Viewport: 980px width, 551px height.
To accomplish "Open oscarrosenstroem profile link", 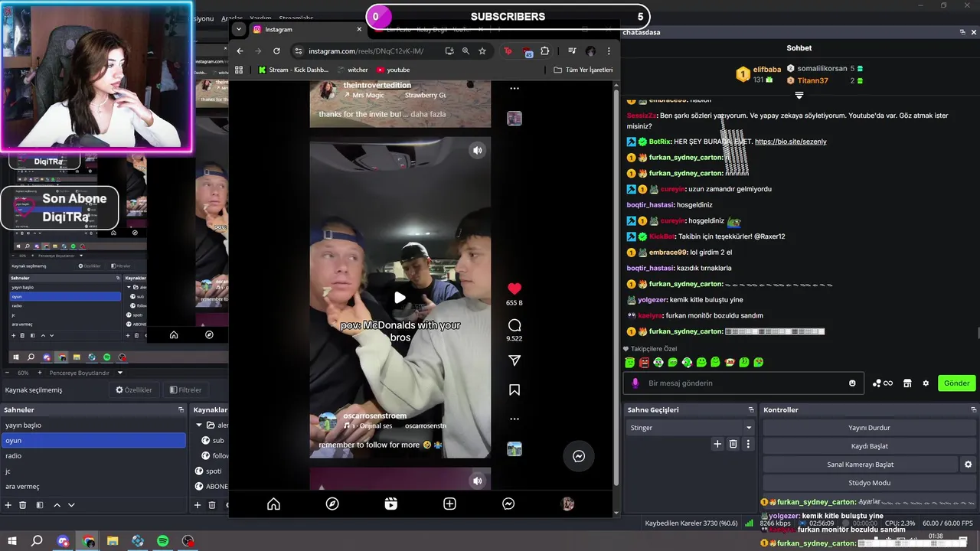I will coord(375,416).
